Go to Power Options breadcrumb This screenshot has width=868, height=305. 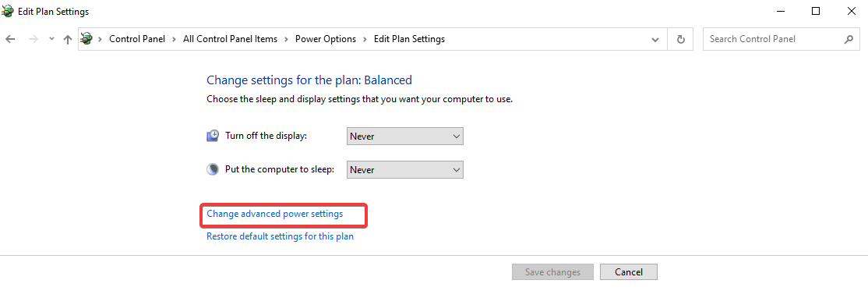pos(326,39)
